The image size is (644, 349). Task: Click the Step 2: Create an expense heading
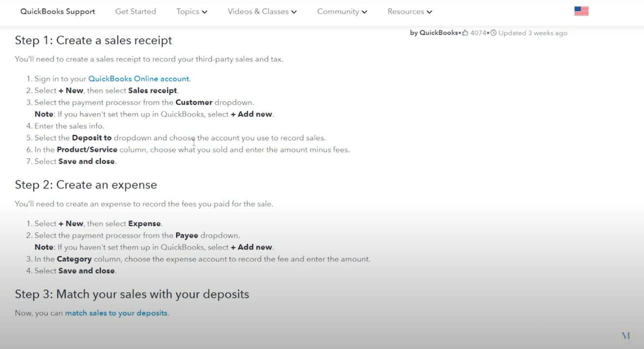coord(86,185)
